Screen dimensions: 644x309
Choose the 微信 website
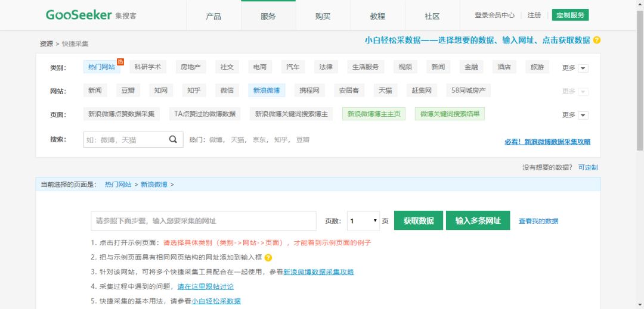tap(227, 90)
